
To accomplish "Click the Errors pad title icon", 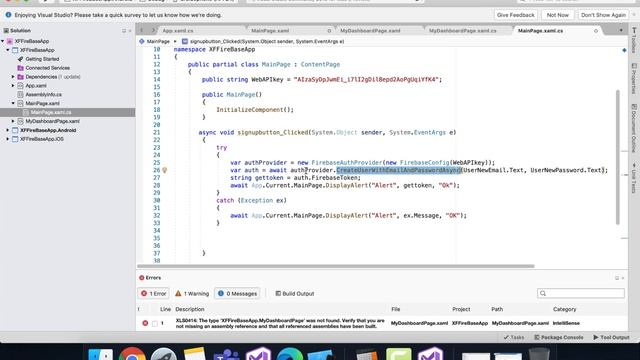I will click(142, 278).
